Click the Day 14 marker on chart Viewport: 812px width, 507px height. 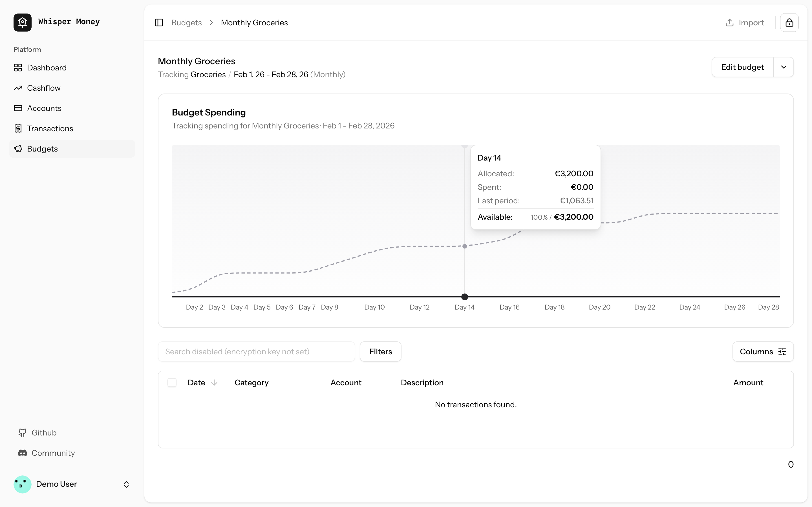(464, 297)
